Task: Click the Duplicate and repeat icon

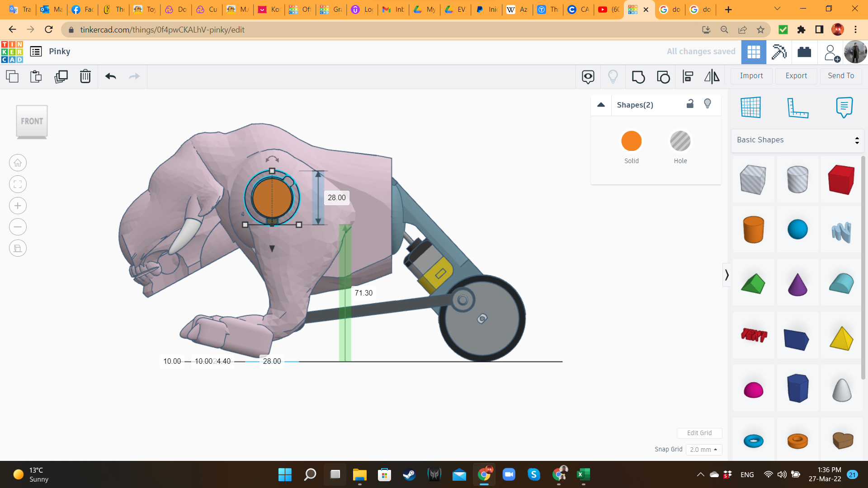Action: [61, 76]
